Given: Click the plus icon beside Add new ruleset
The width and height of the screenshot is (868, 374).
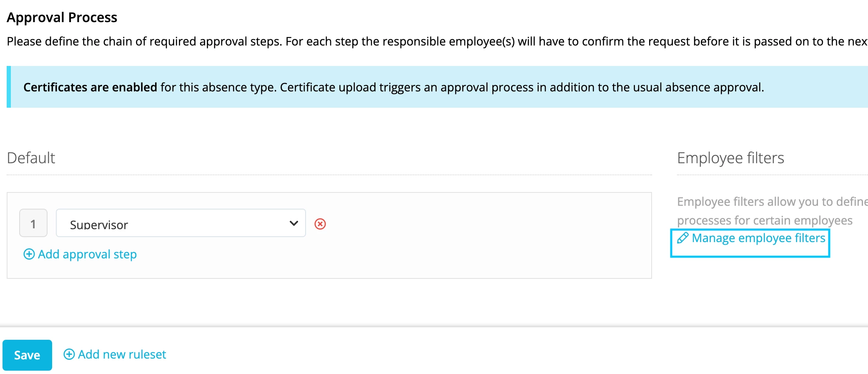Looking at the screenshot, I should tap(69, 354).
